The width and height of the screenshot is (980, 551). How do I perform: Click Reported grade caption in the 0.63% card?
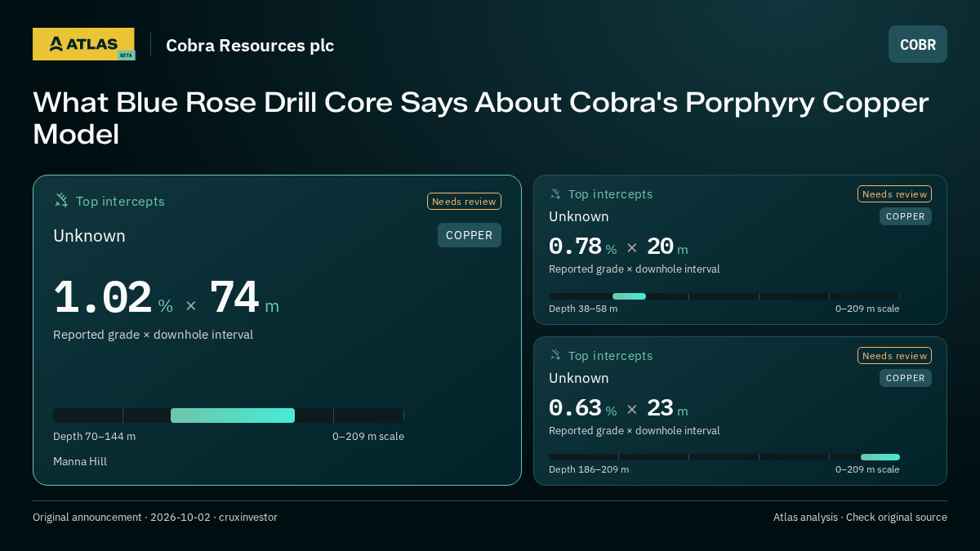click(635, 431)
